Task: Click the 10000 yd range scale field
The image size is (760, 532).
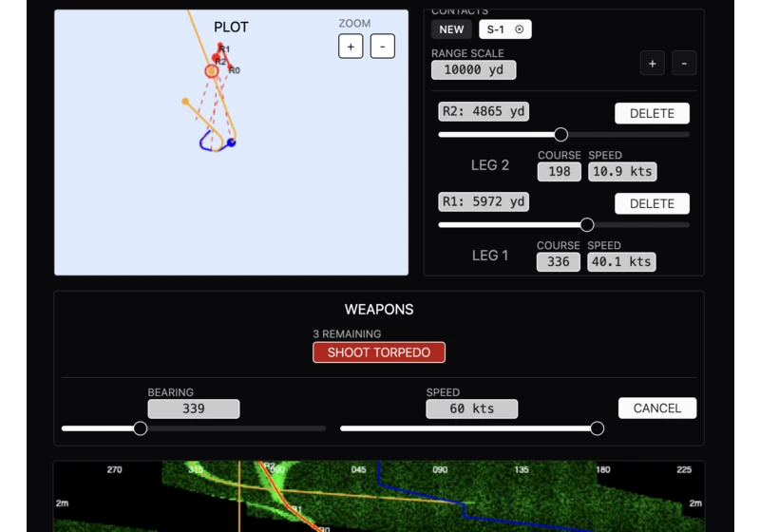Action: pos(473,69)
